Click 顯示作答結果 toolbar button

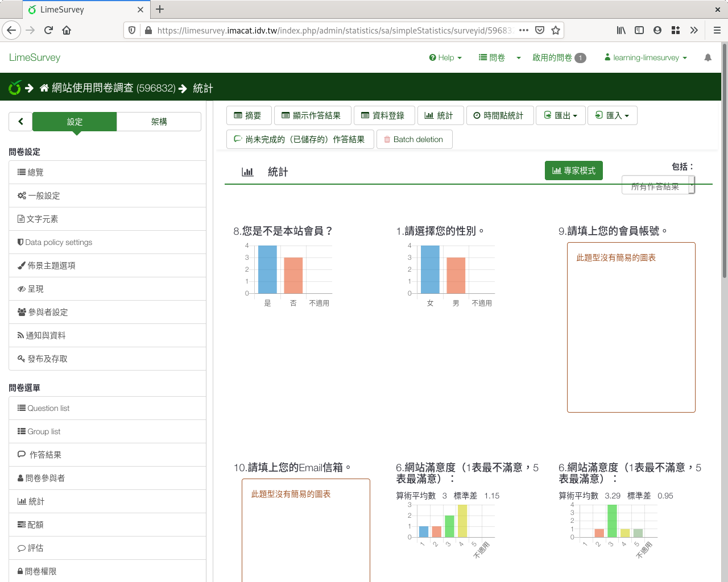(x=312, y=115)
